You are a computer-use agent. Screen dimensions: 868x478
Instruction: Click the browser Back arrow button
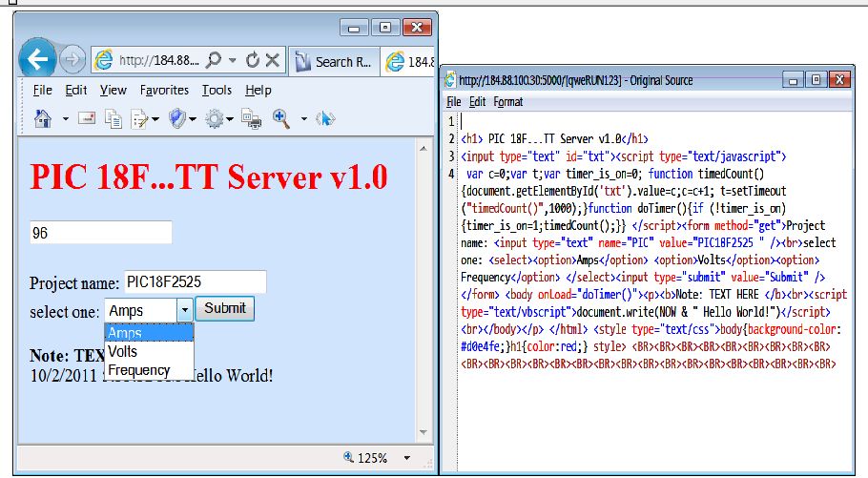[37, 60]
